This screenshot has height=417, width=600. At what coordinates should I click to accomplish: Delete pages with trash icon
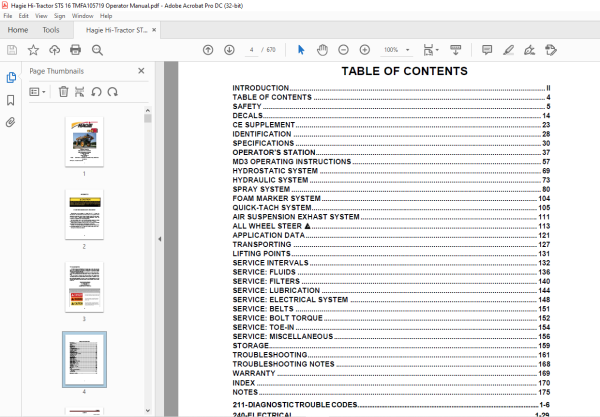pos(64,92)
